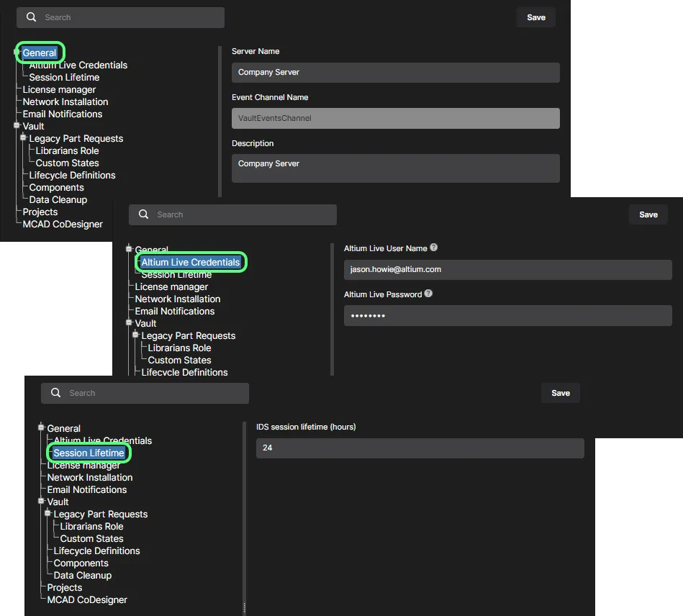The image size is (683, 616).
Task: Select Vault in the IDS session lifetime panel tree
Action: 58,502
